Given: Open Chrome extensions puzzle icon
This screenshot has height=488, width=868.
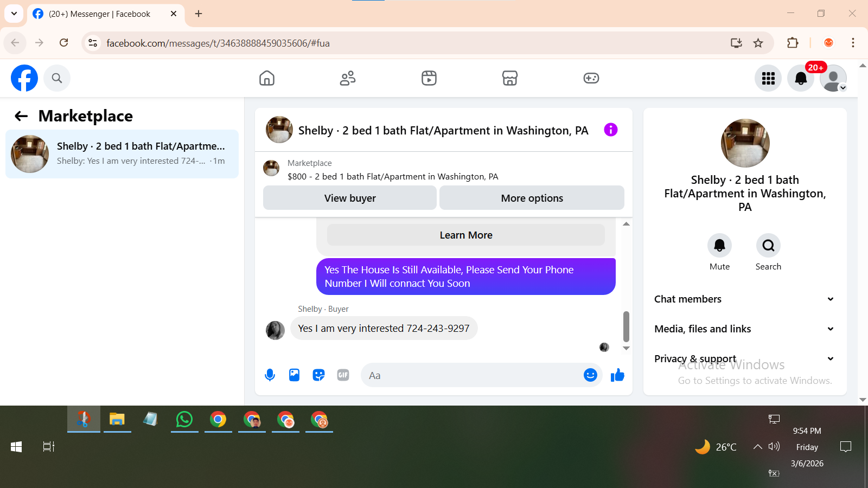Looking at the screenshot, I should pyautogui.click(x=793, y=43).
